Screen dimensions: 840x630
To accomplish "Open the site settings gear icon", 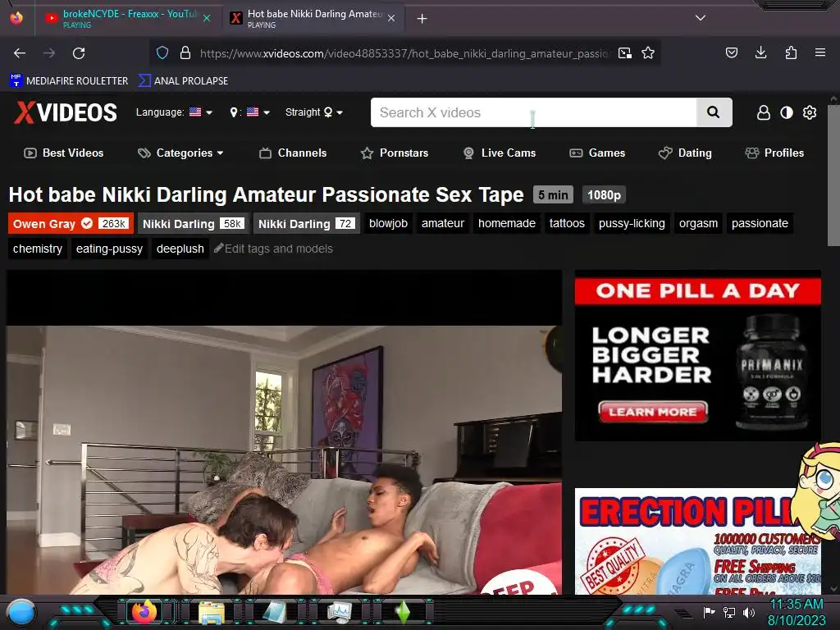I will [810, 112].
